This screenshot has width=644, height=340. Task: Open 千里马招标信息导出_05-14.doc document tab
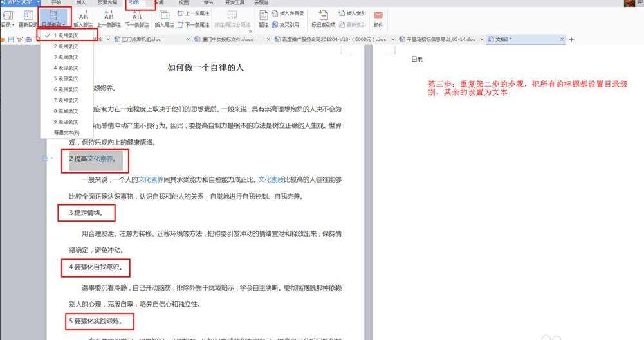(x=441, y=39)
